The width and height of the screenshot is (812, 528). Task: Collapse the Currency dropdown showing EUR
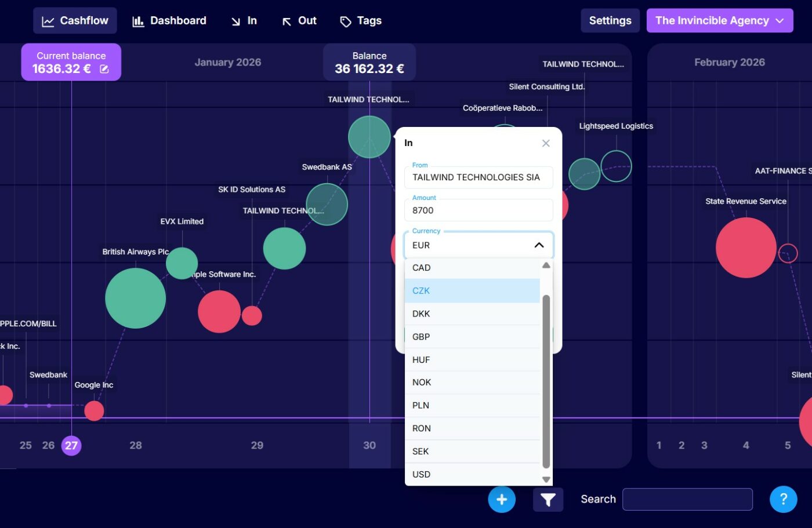538,245
